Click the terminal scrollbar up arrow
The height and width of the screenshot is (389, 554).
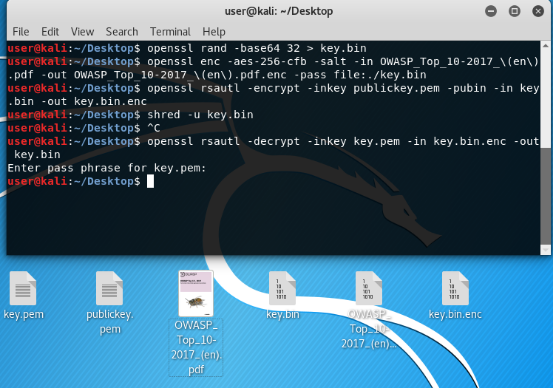546,46
